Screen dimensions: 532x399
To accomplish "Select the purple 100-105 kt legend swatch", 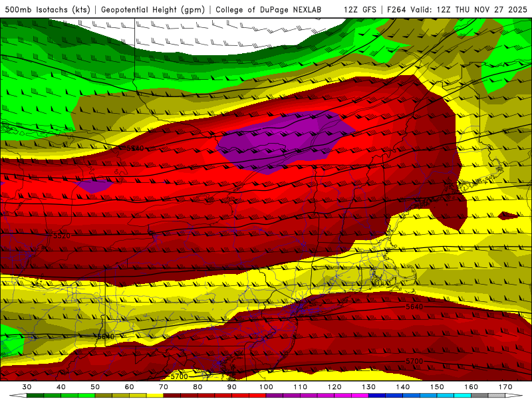I will pyautogui.click(x=275, y=396).
